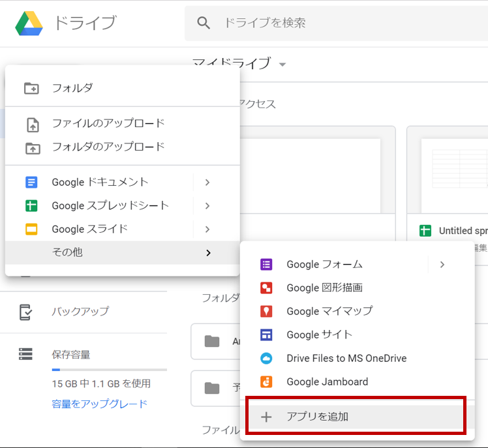Image resolution: width=488 pixels, height=448 pixels.
Task: Open バックアップ in the sidebar
Action: 80,312
